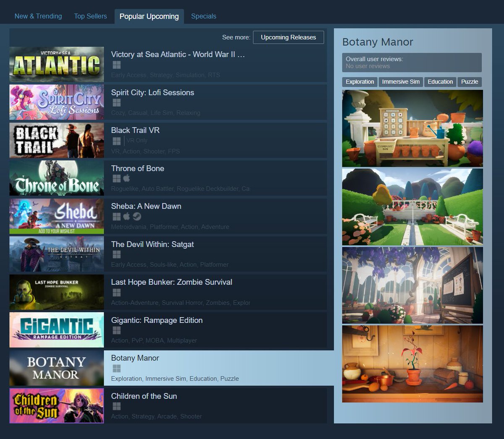Open the Sheba: A New Dawn title
504x439 pixels.
point(146,206)
